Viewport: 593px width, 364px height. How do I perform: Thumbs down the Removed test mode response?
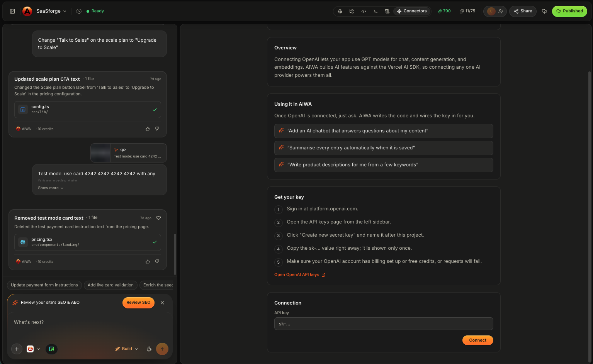(157, 262)
